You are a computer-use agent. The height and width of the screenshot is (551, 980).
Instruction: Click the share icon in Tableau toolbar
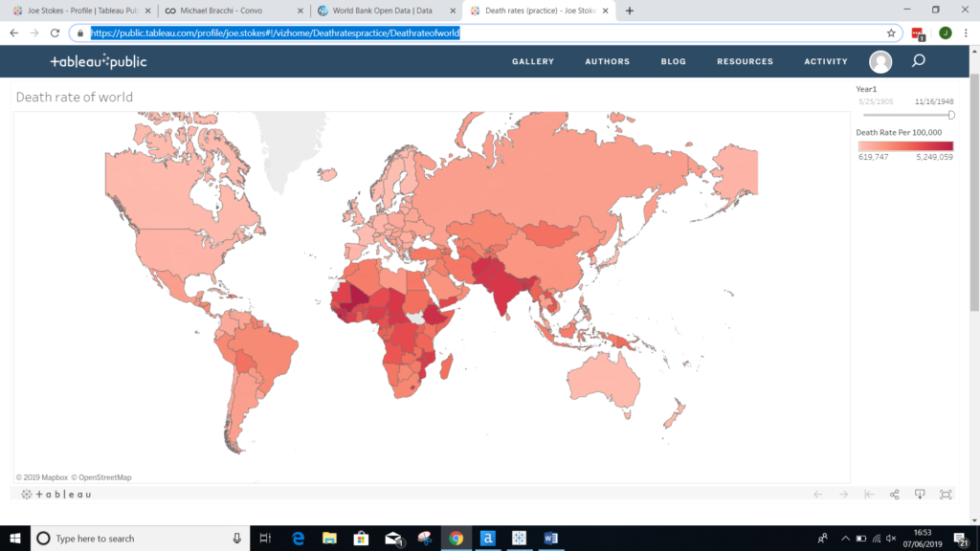pyautogui.click(x=895, y=495)
